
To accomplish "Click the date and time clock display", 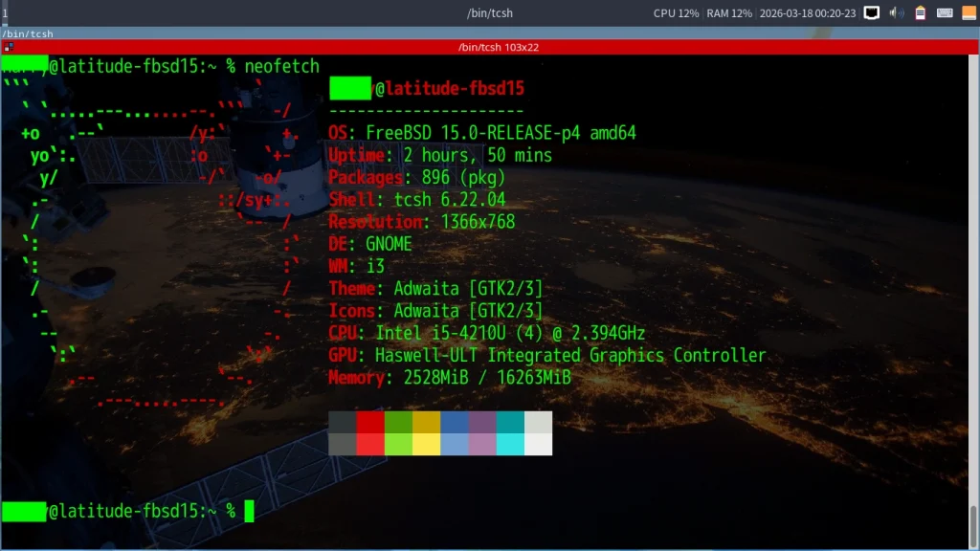I will pos(808,13).
